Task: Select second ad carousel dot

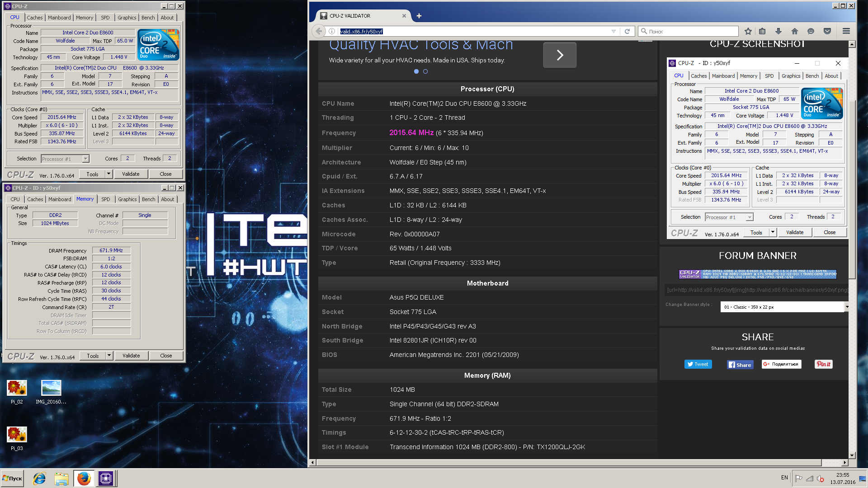Action: click(x=425, y=71)
